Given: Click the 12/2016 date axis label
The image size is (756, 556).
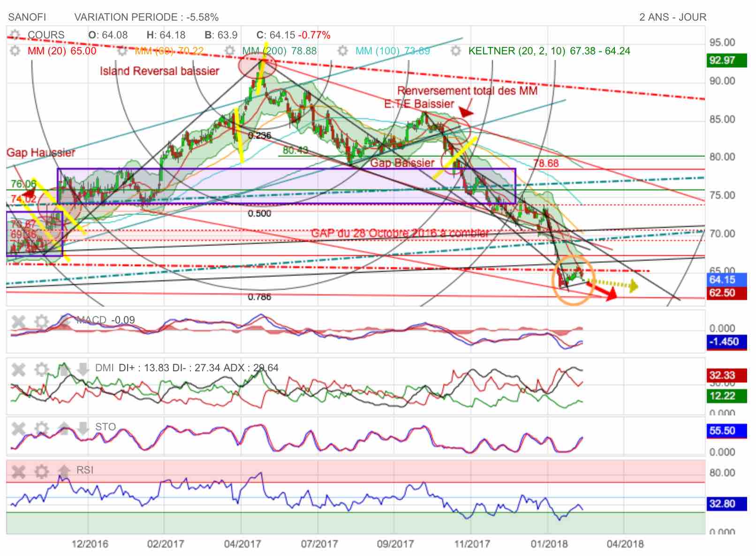Looking at the screenshot, I should [90, 544].
